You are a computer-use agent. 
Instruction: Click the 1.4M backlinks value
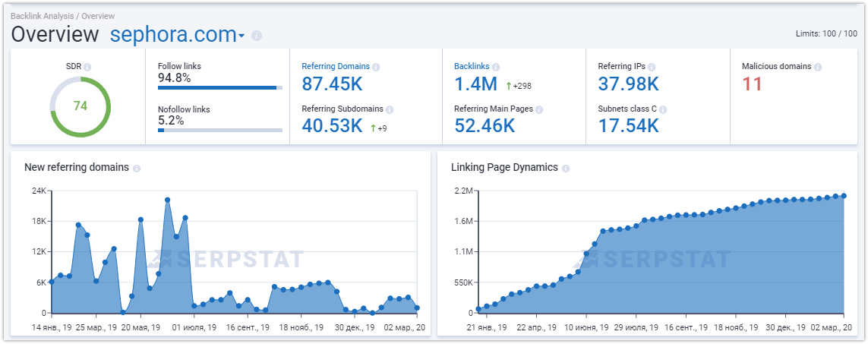point(475,84)
